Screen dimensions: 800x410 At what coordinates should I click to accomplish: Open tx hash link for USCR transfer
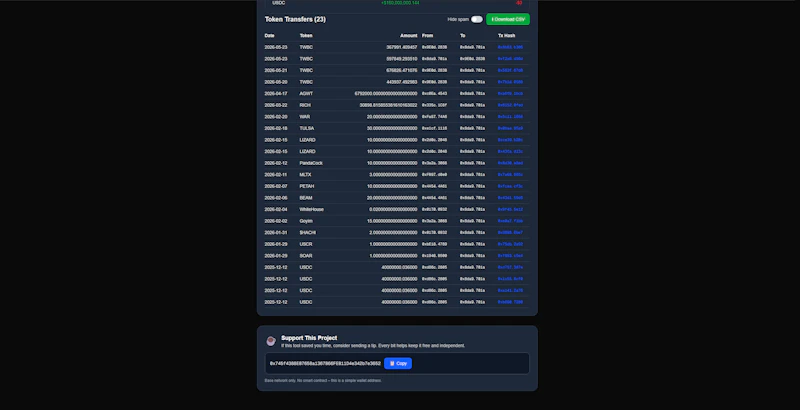click(x=510, y=244)
